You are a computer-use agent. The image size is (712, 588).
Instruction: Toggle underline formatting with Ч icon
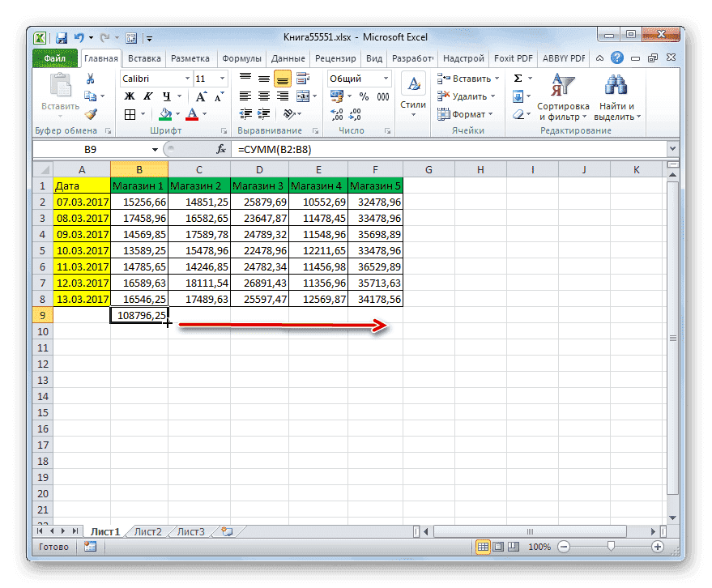167,96
